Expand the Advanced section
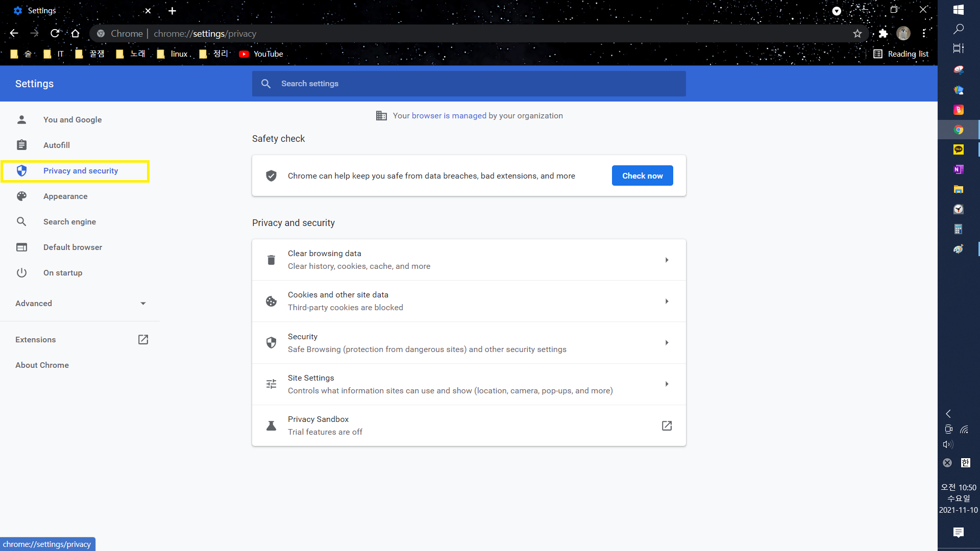 pos(80,304)
